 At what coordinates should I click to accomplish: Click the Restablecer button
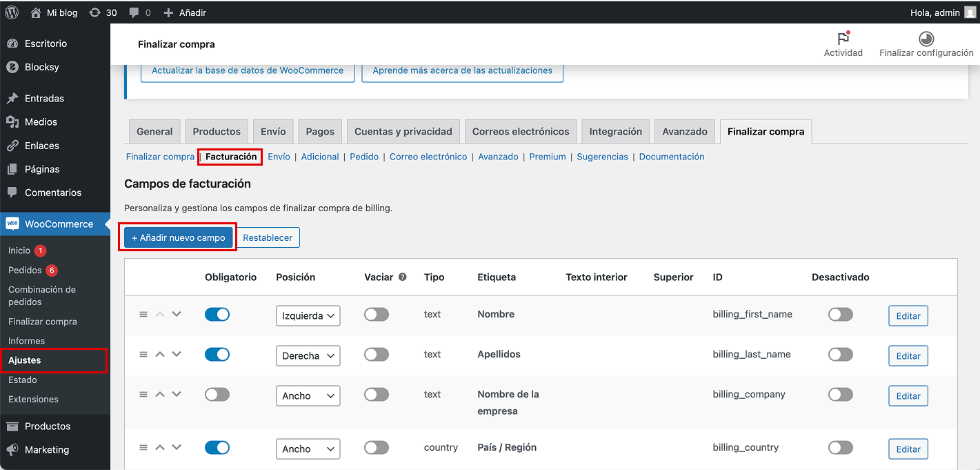(x=268, y=237)
